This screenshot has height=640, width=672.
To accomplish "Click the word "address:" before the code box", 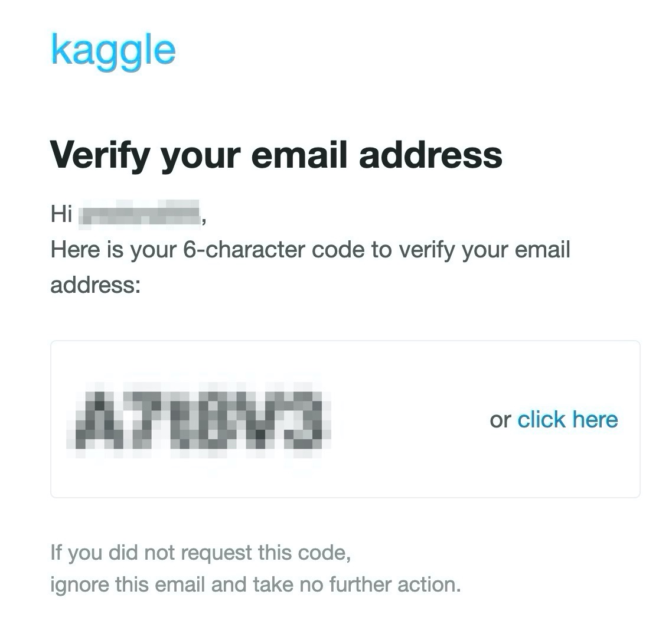I will tap(96, 285).
